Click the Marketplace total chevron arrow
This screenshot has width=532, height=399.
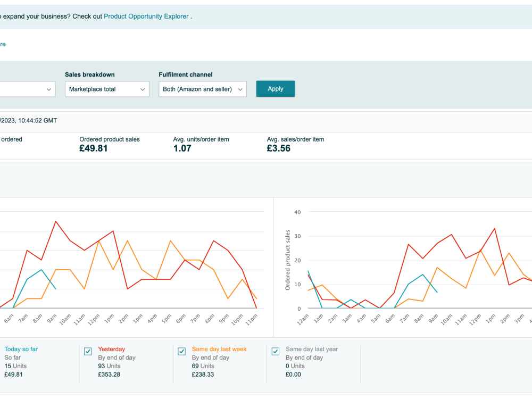pyautogui.click(x=143, y=89)
